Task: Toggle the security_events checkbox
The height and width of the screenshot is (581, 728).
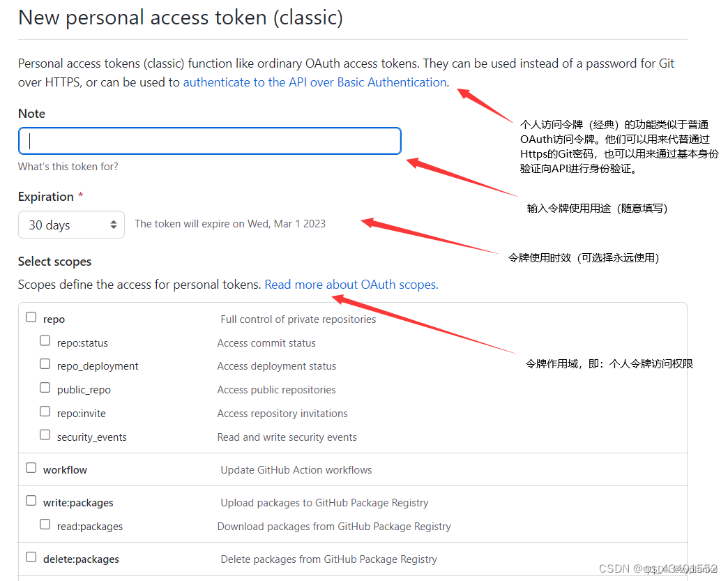Action: [45, 435]
